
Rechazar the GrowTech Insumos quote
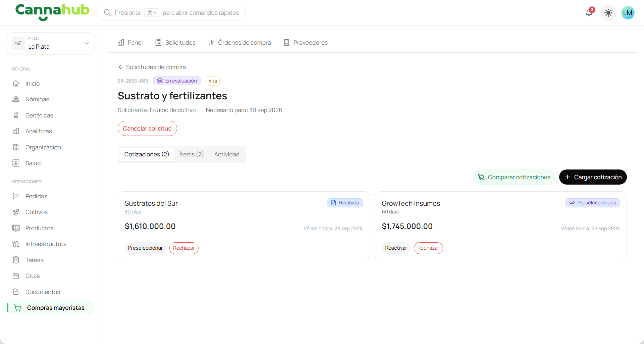(428, 248)
